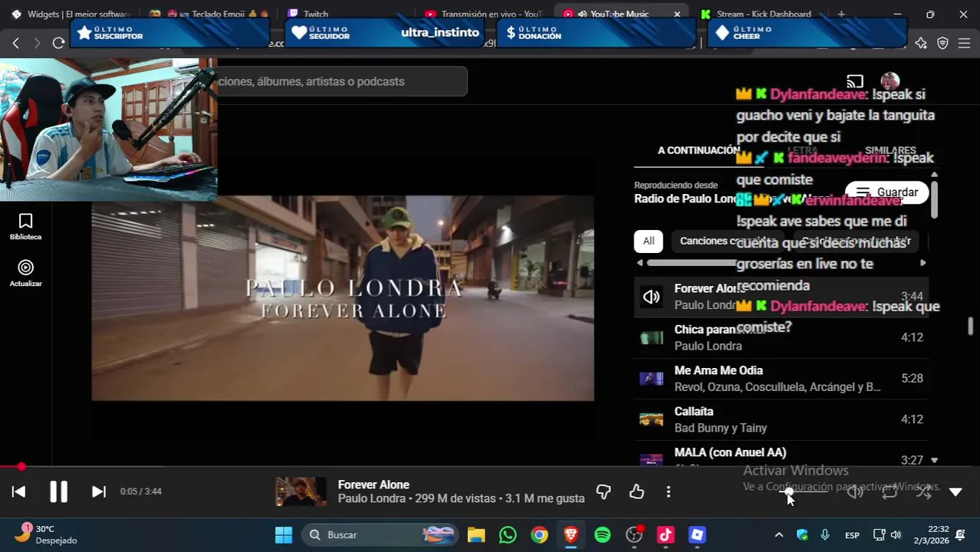This screenshot has width=980, height=552.
Task: Open the browser hamburger menu
Action: point(964,44)
